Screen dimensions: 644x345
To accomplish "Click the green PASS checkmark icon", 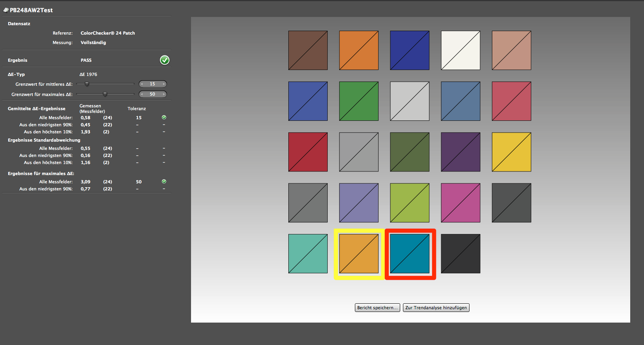I will 165,60.
